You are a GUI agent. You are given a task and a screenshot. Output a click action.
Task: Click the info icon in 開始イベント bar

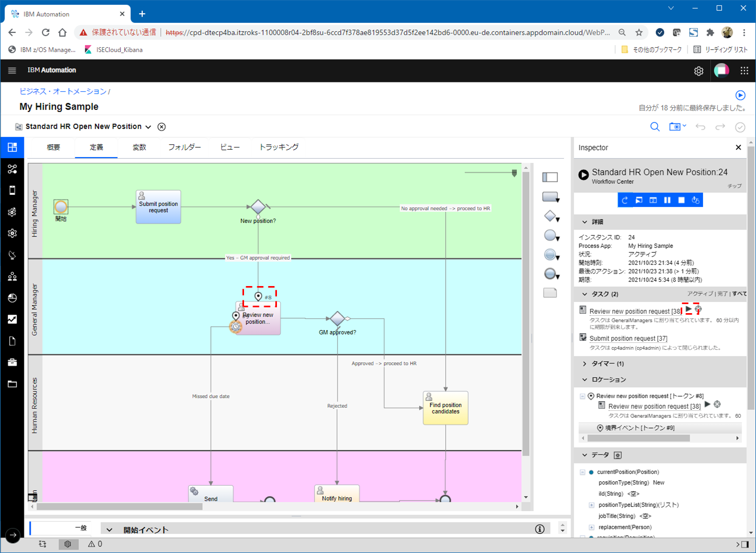[540, 529]
